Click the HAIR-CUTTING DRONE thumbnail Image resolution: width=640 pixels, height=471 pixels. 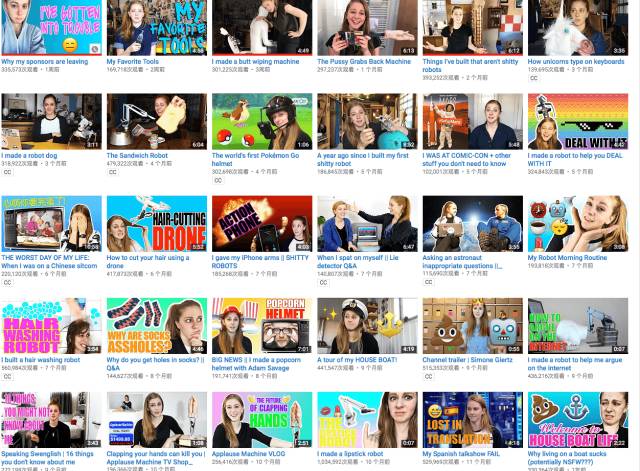pyautogui.click(x=157, y=224)
